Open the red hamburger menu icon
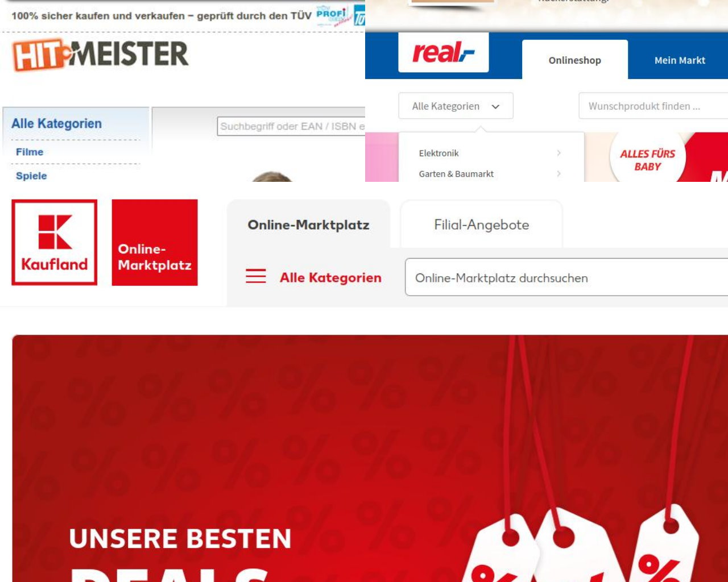This screenshot has width=728, height=582. pos(256,276)
